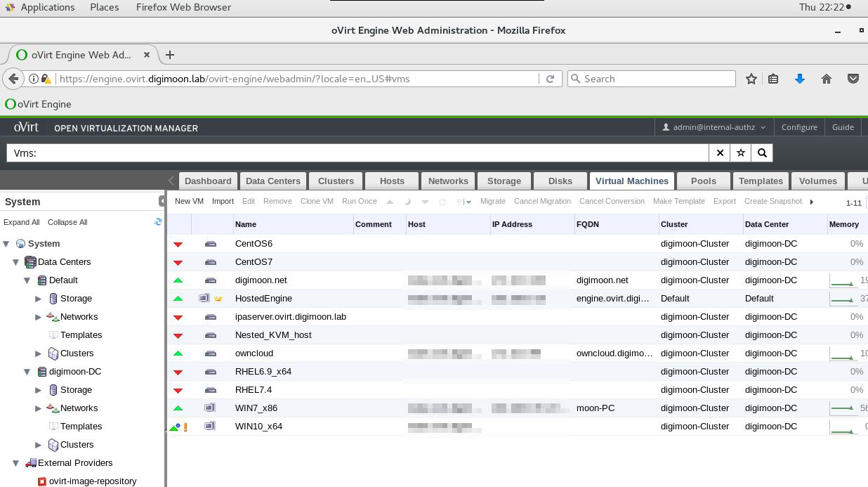The width and height of the screenshot is (868, 487).
Task: Open the Storage tab
Action: (504, 181)
